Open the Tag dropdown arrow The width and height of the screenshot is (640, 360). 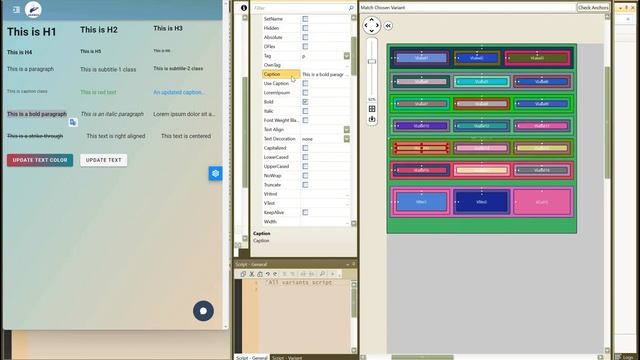coord(347,56)
